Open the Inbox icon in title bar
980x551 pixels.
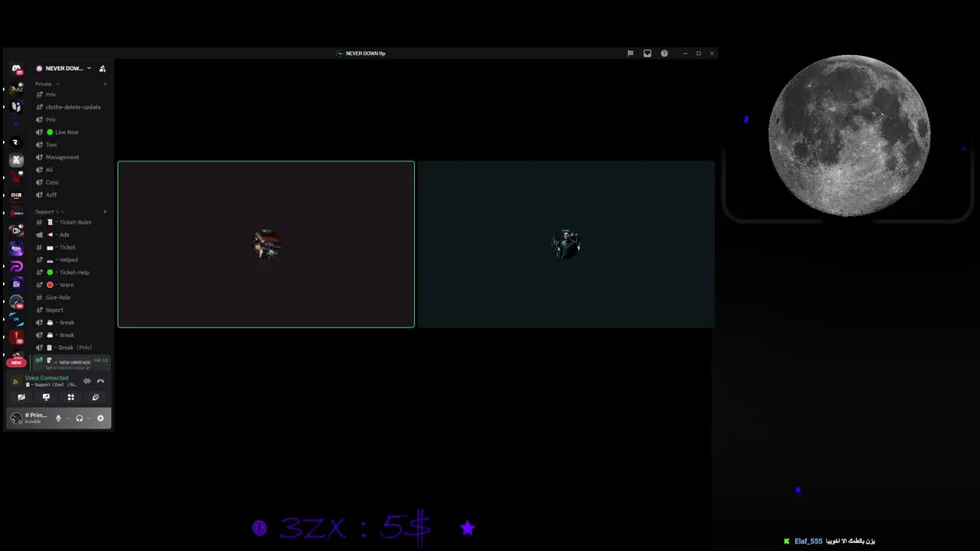(x=647, y=54)
